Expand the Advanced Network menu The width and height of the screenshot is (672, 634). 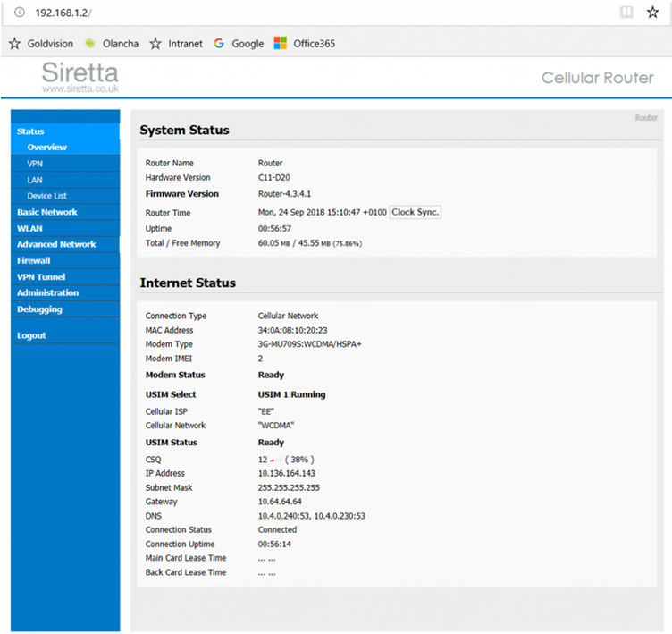[x=65, y=244]
